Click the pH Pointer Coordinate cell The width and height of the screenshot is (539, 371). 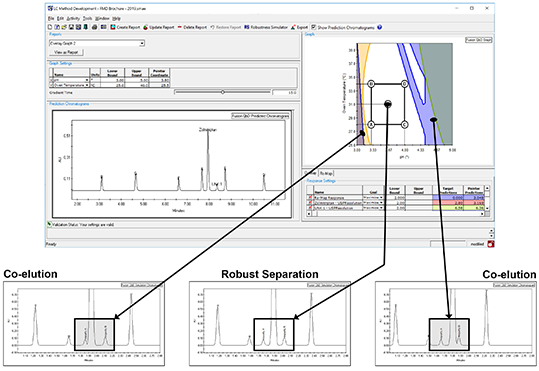click(x=159, y=80)
